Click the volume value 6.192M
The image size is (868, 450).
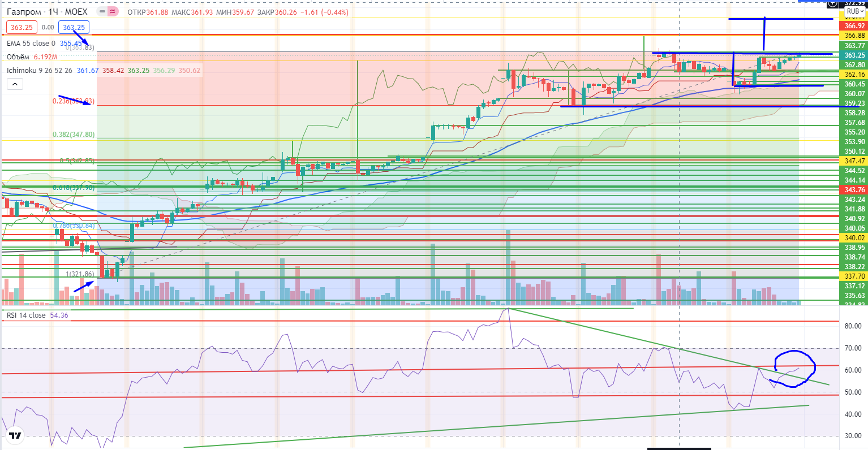point(45,57)
